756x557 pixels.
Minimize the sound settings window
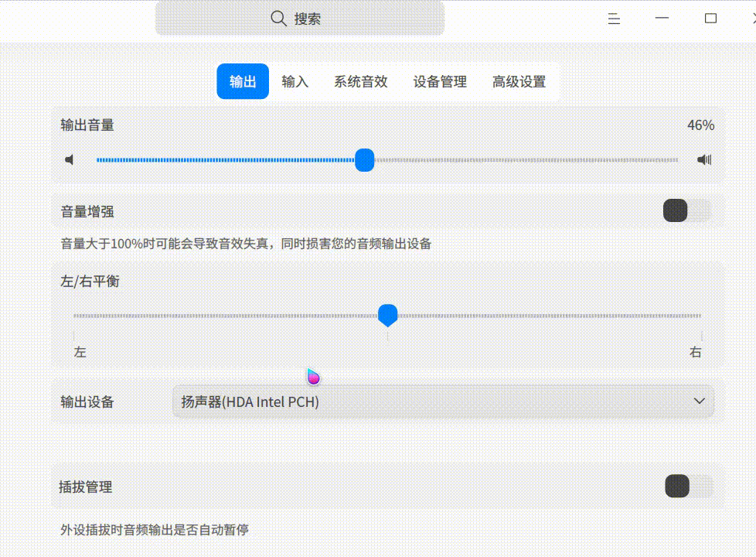662,19
